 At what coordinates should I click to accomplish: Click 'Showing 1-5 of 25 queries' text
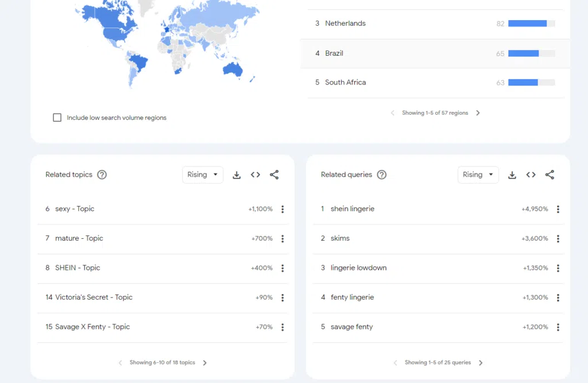tap(438, 363)
